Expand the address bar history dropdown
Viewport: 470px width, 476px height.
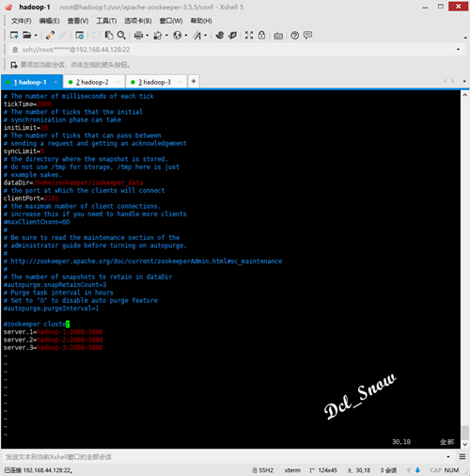tap(458, 50)
